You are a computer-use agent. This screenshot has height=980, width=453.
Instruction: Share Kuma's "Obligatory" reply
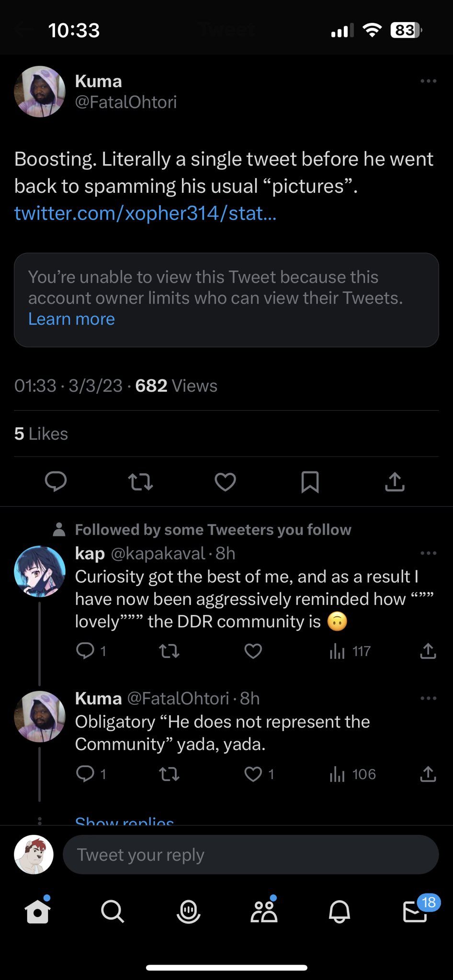point(428,774)
